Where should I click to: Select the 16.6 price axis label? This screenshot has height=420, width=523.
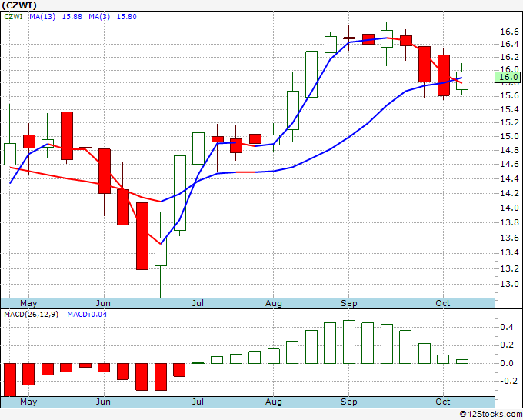[x=509, y=32]
